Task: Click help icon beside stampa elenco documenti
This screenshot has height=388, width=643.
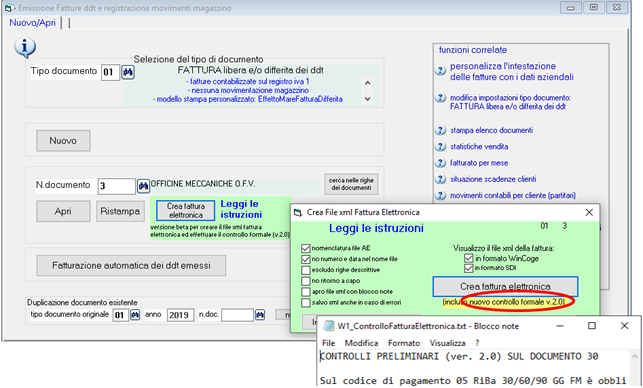Action: (440, 130)
